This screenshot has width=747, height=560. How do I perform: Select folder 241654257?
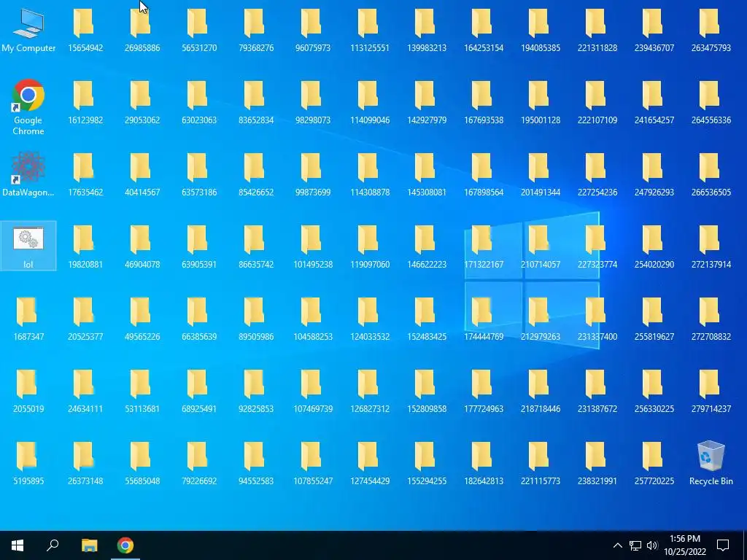click(654, 102)
